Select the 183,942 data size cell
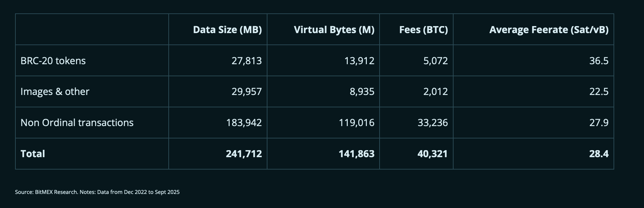Screen dimensions: 644x208 coord(244,123)
